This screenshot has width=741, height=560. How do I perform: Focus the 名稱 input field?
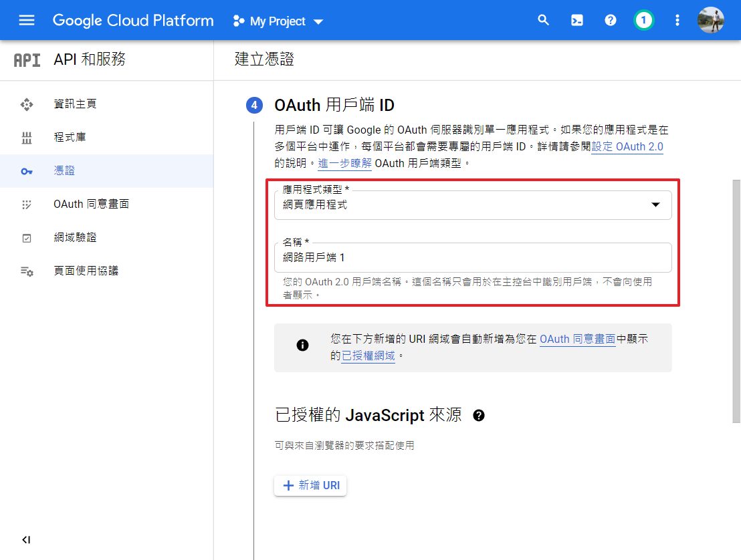coord(473,257)
